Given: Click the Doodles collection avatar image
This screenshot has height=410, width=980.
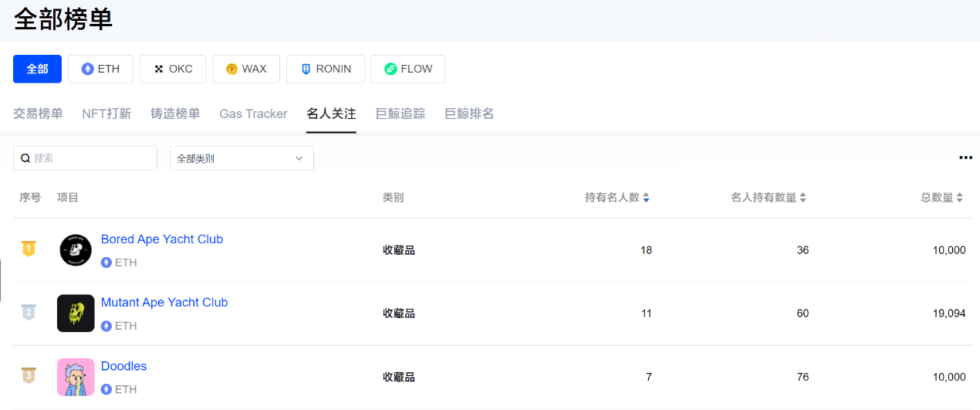Looking at the screenshot, I should [76, 377].
